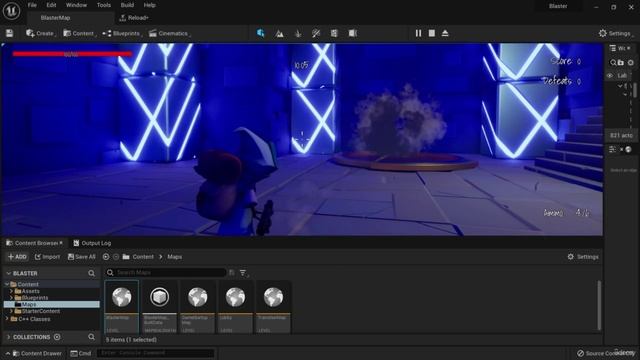Viewport: 640px width, 360px height.
Task: Click the Content breadcrumb link
Action: 143,257
